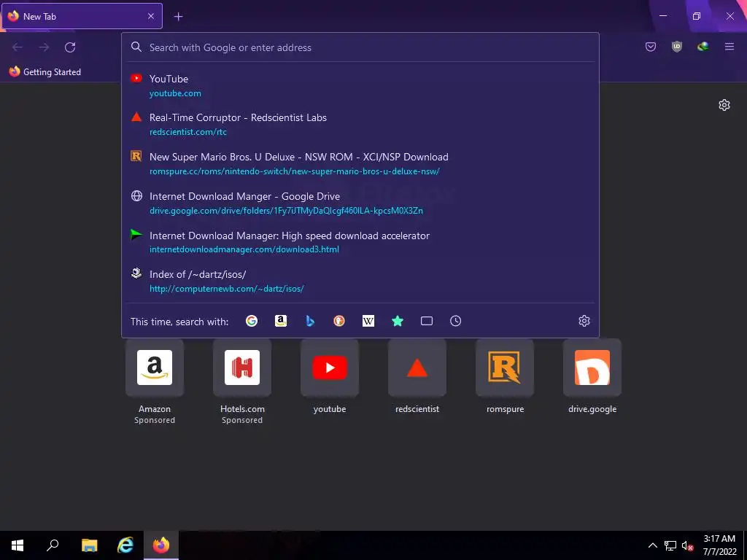Open the Firefox hamburger application menu
Image resolution: width=747 pixels, height=560 pixels.
click(x=729, y=47)
